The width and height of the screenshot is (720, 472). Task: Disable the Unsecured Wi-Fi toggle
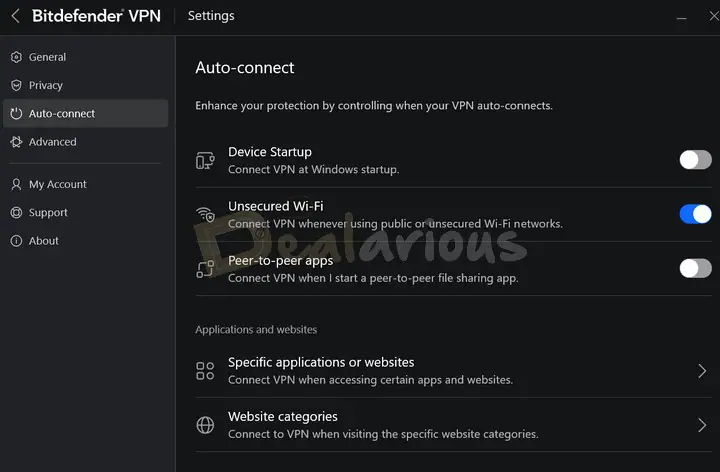coord(695,214)
